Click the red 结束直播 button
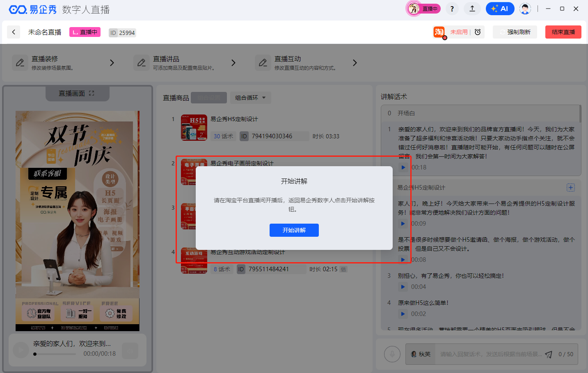 [563, 32]
